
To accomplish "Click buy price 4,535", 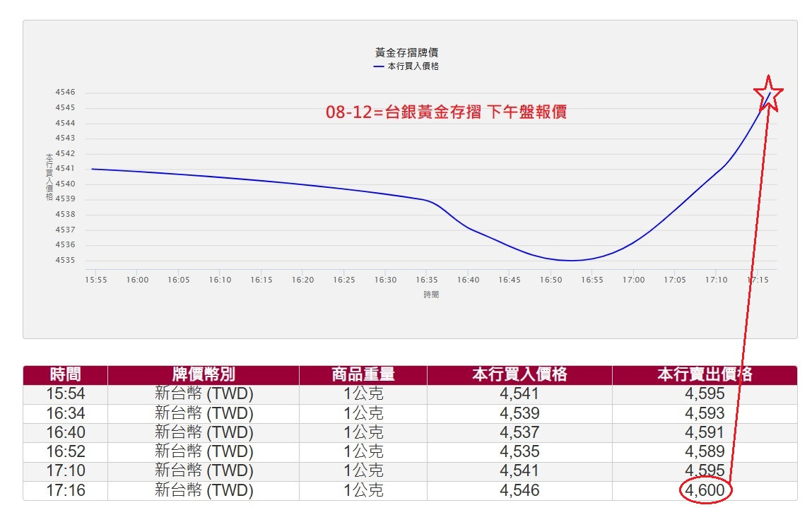I will [519, 451].
